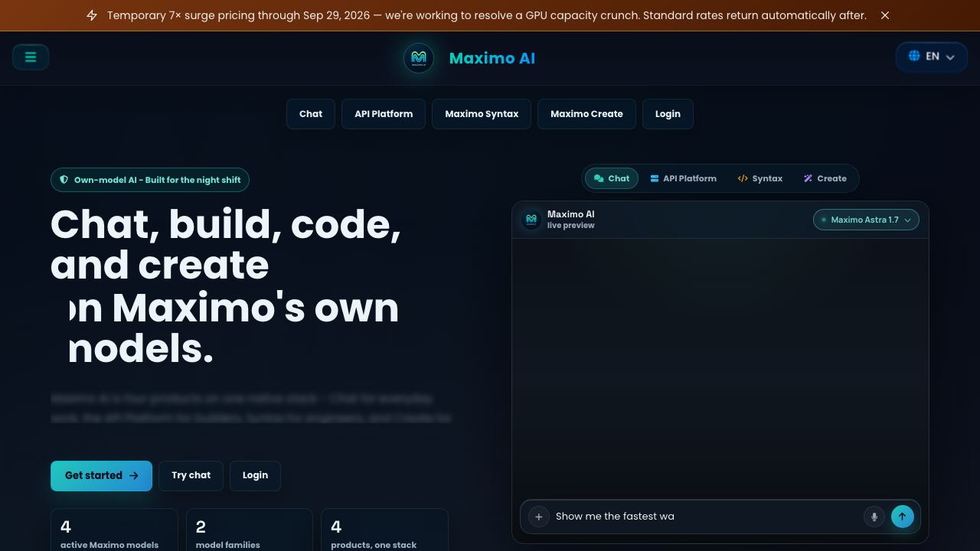The image size is (980, 551).
Task: Click the Maximo AI logo in header
Action: tap(419, 58)
